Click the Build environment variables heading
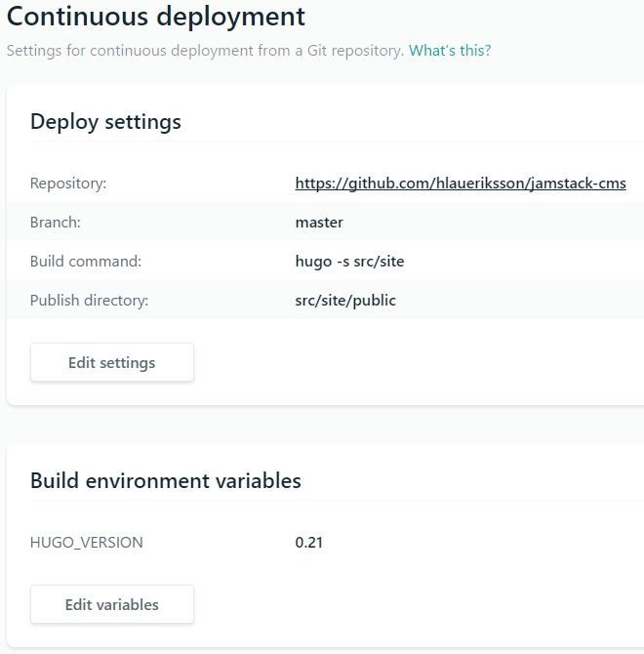644x654 pixels. 166,481
